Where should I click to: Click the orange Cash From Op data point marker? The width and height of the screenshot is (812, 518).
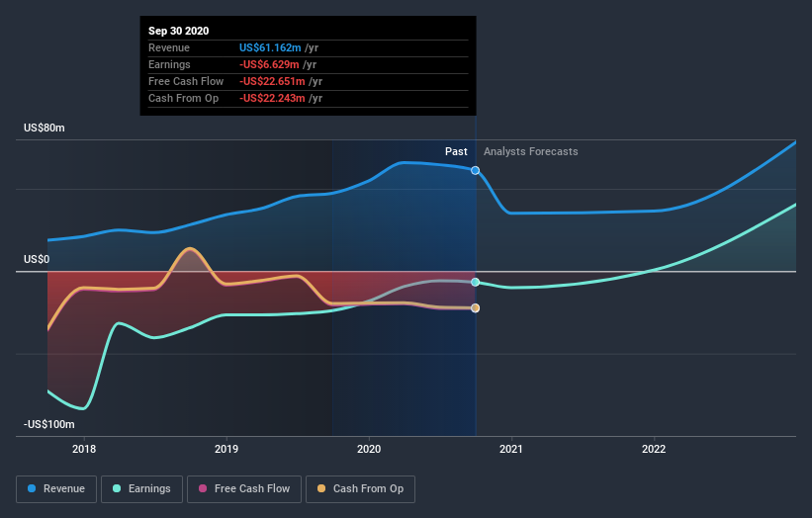click(x=475, y=307)
